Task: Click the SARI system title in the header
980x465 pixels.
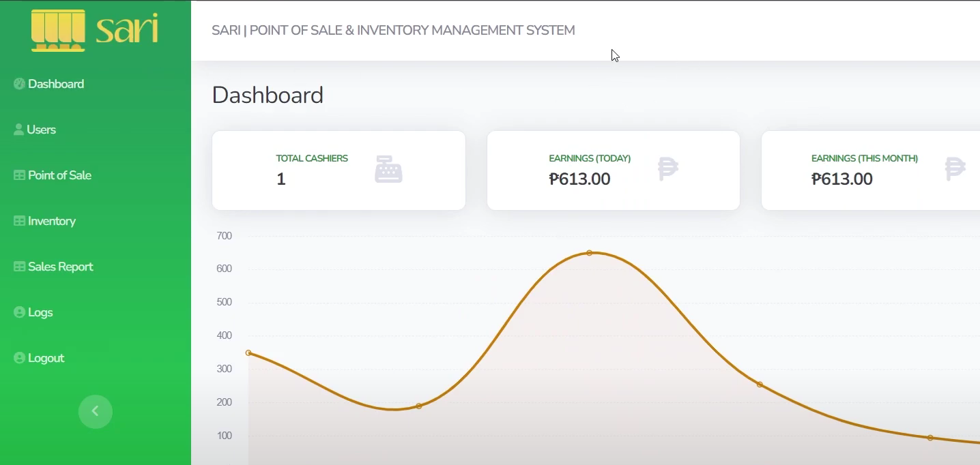Action: (393, 30)
